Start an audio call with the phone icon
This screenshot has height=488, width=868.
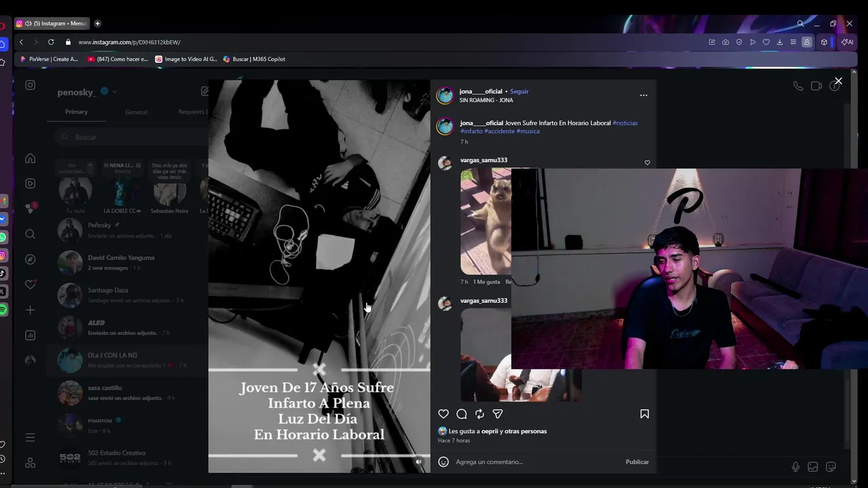pyautogui.click(x=798, y=86)
